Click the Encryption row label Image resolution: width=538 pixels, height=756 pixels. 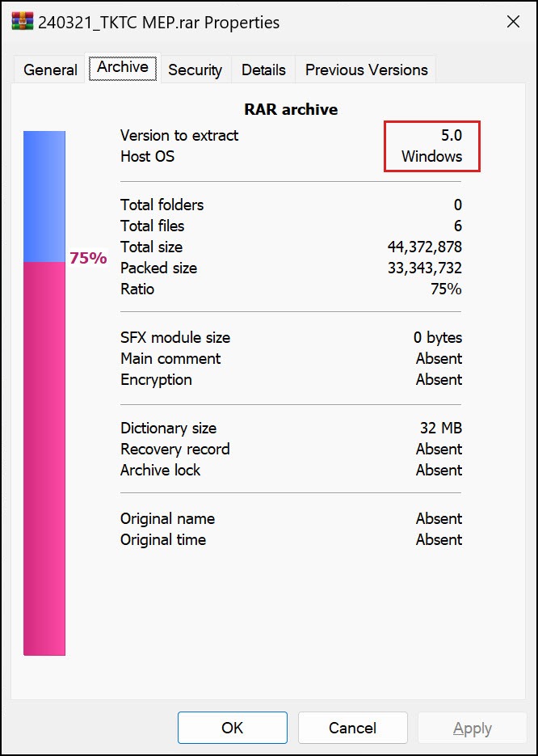[x=156, y=379]
